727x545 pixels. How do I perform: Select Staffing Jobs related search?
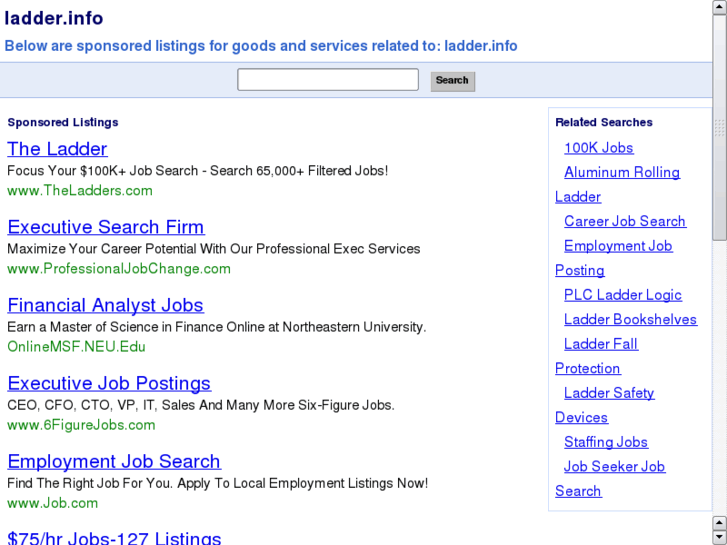point(606,442)
